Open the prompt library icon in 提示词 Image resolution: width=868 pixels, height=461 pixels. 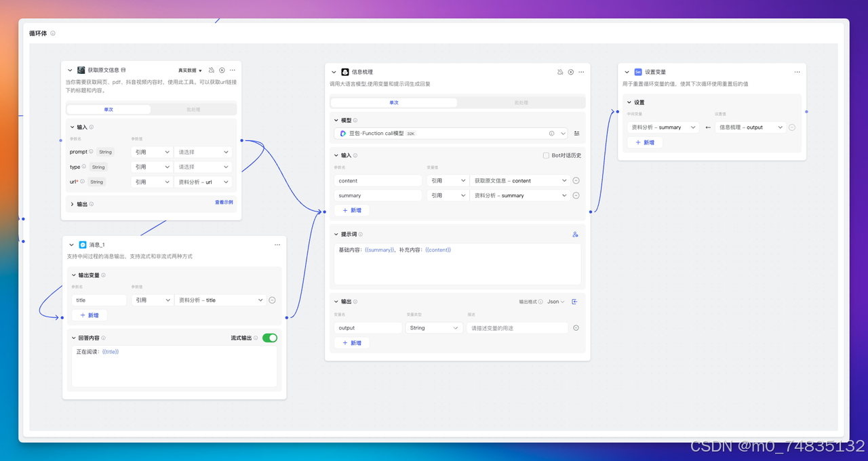pos(575,235)
